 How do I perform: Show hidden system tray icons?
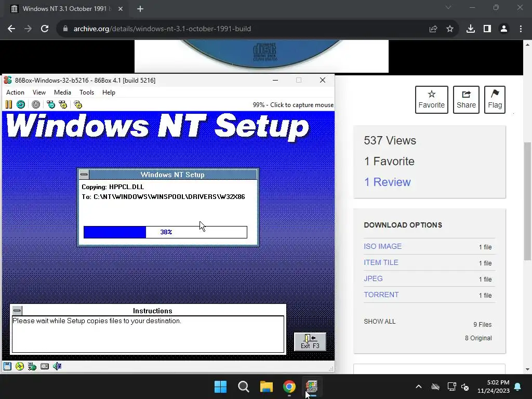pos(419,387)
